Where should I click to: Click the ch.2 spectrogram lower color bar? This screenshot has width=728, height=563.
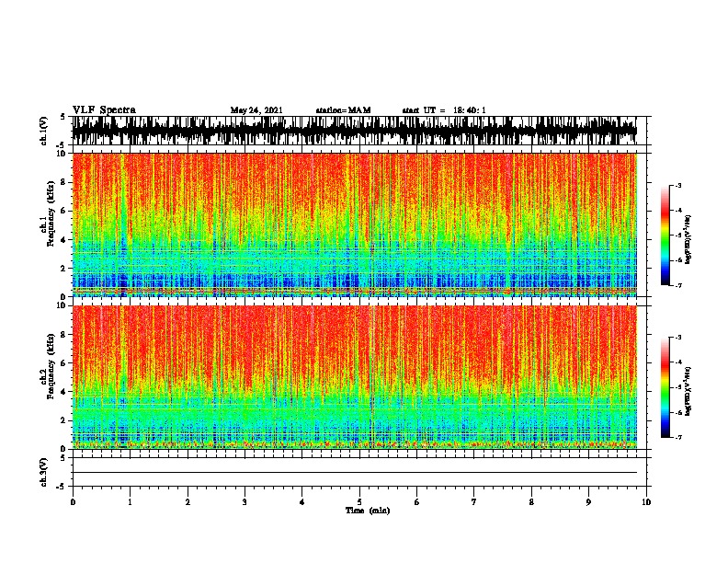(665, 387)
